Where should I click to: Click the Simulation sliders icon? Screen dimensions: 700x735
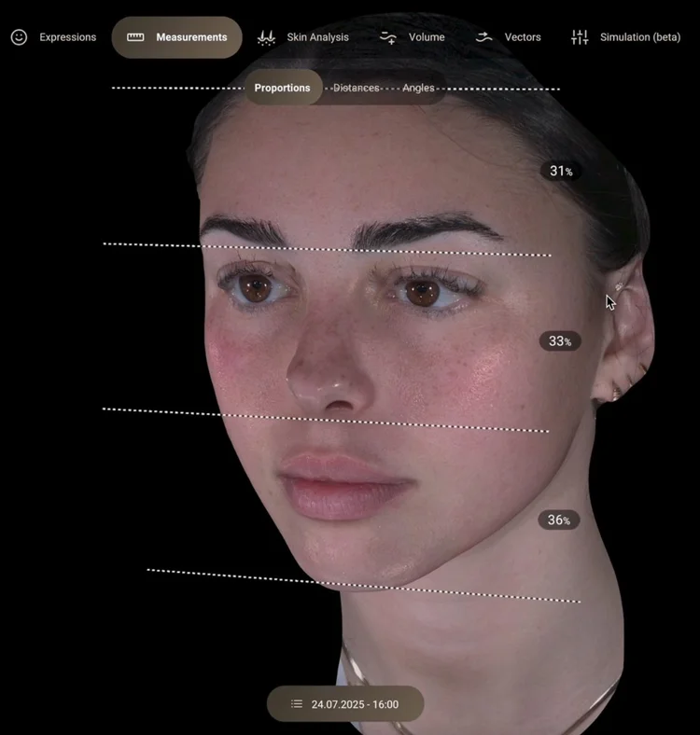[580, 37]
